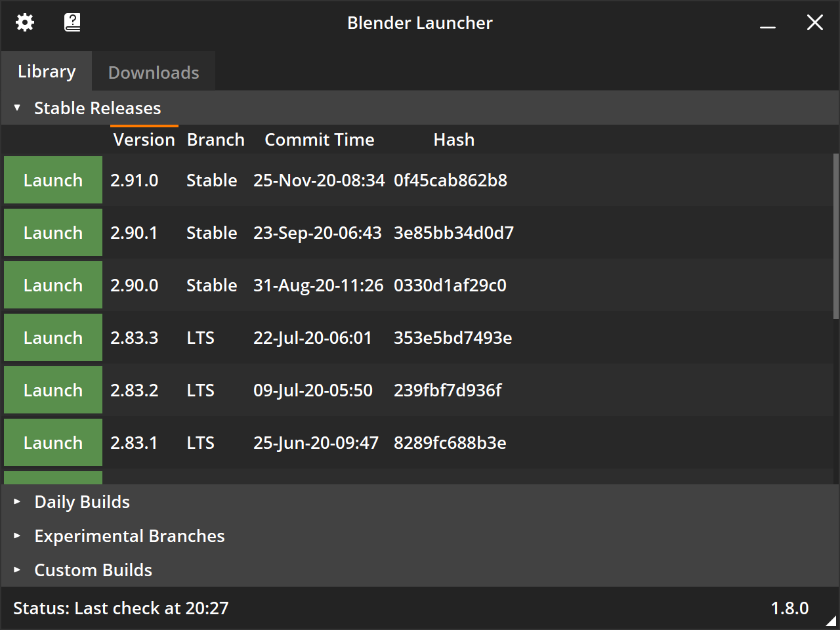Click the Stable Releases list scrollbar

pyautogui.click(x=835, y=237)
